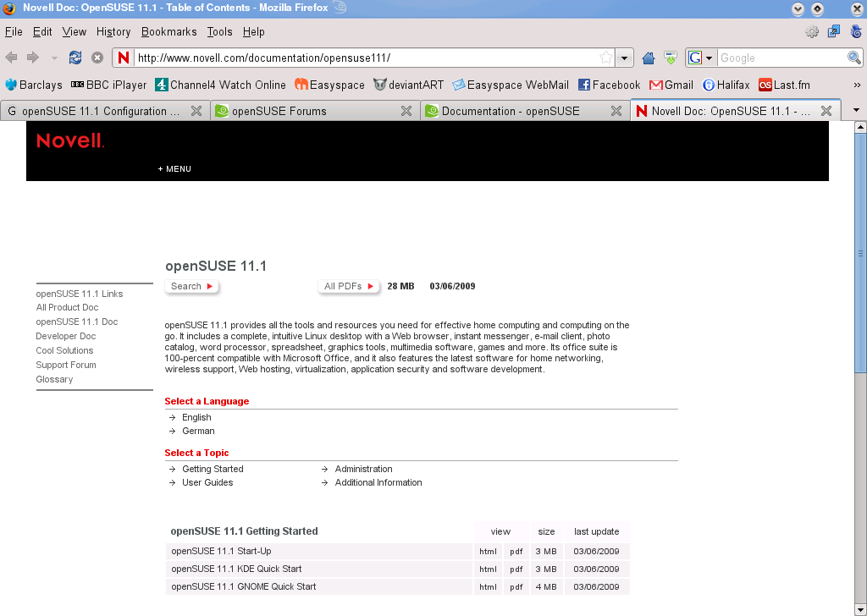Viewport: 867px width, 616px height.
Task: Click the blue windows icon in menu bar
Action: pos(834,31)
